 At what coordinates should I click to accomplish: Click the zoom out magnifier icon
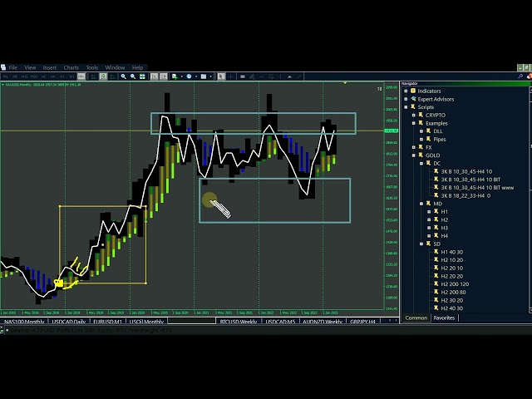click(133, 76)
